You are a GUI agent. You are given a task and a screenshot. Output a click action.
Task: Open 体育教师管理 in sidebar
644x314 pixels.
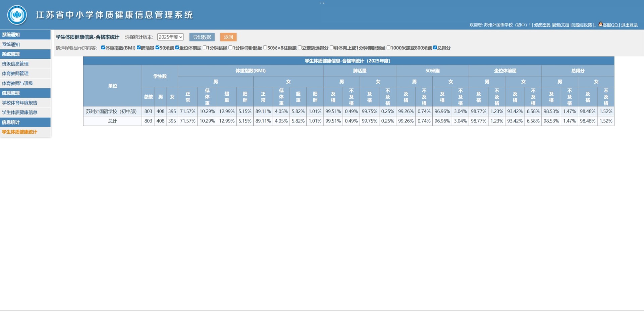coord(25,74)
